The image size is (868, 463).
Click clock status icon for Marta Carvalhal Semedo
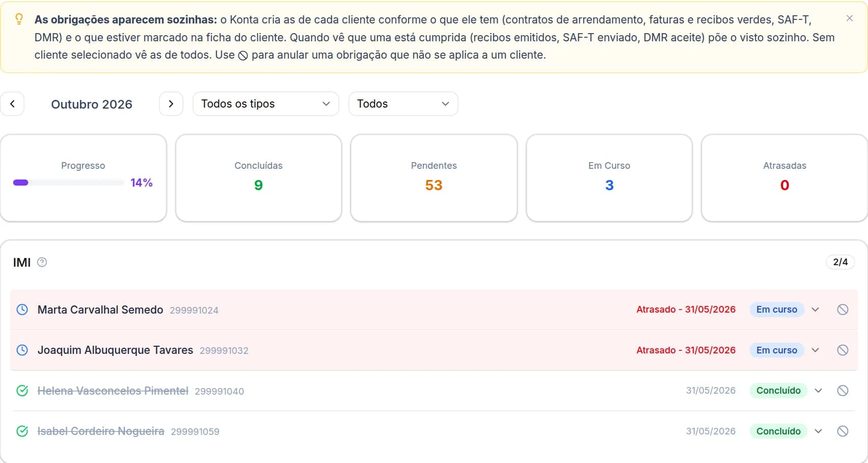[x=22, y=310]
